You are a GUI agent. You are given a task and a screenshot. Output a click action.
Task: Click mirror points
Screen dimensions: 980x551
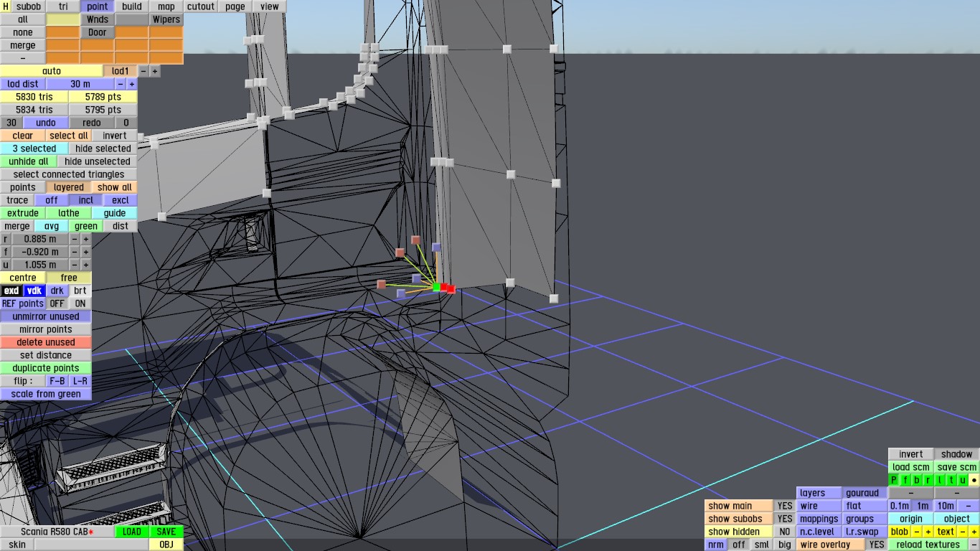[x=46, y=329]
